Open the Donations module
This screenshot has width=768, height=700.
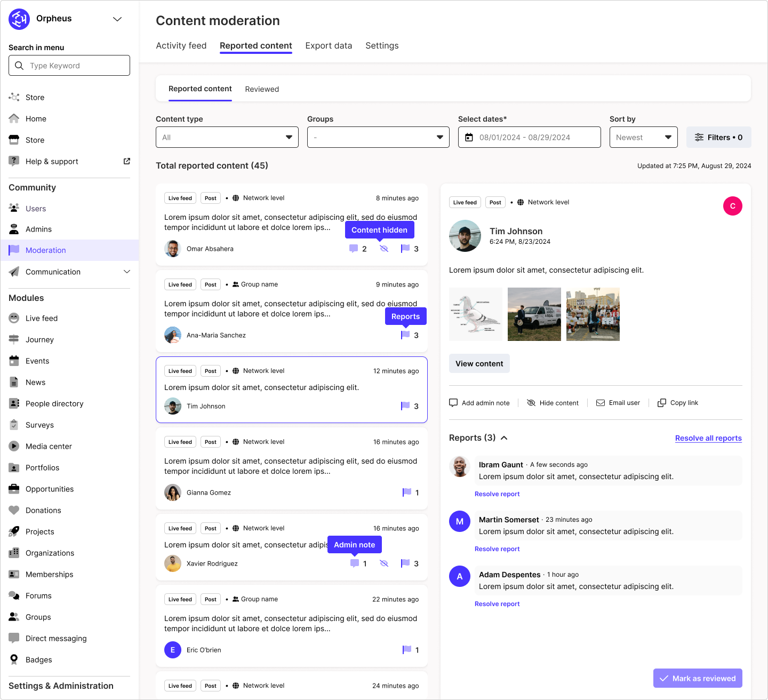click(43, 511)
